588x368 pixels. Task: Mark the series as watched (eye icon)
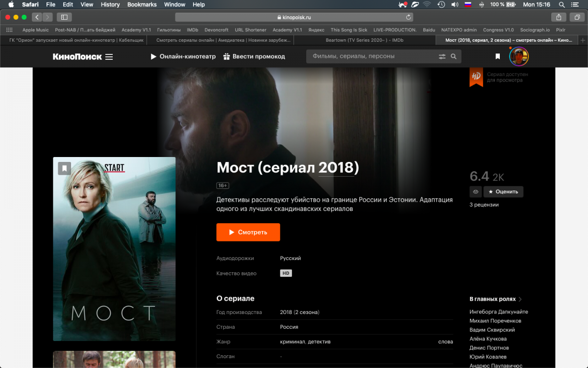click(475, 191)
